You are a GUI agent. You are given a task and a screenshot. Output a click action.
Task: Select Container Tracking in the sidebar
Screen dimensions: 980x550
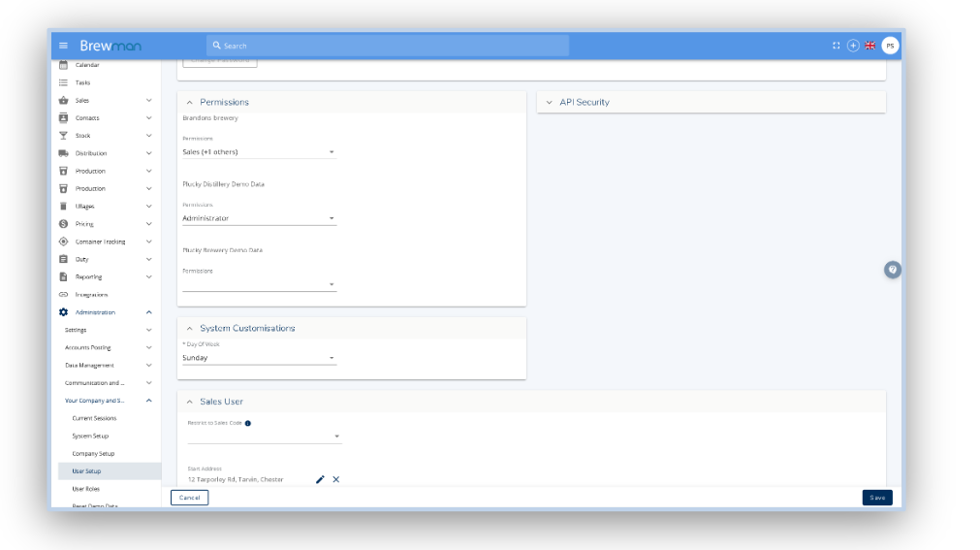[100, 242]
